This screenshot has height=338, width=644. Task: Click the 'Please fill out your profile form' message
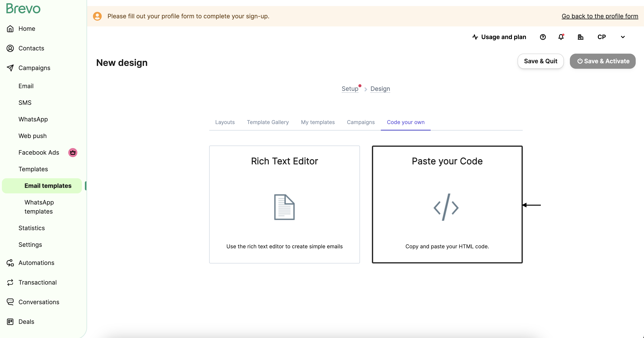[188, 16]
